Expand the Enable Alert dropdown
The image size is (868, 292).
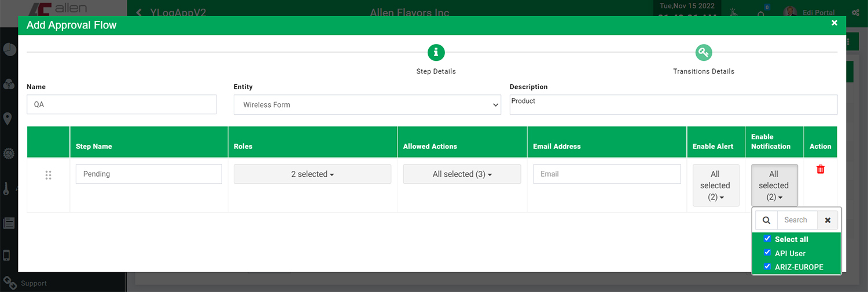(716, 185)
